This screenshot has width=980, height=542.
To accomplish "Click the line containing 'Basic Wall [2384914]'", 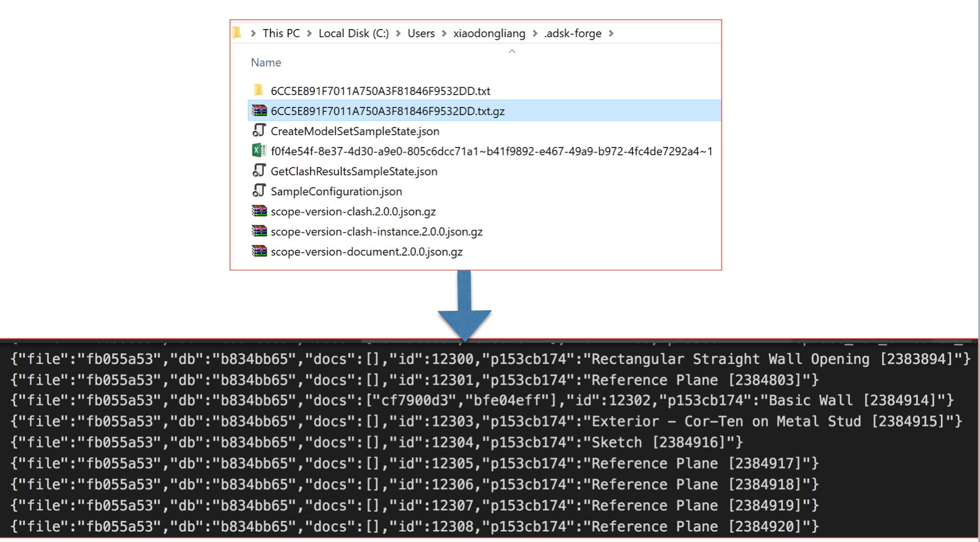I will 482,401.
